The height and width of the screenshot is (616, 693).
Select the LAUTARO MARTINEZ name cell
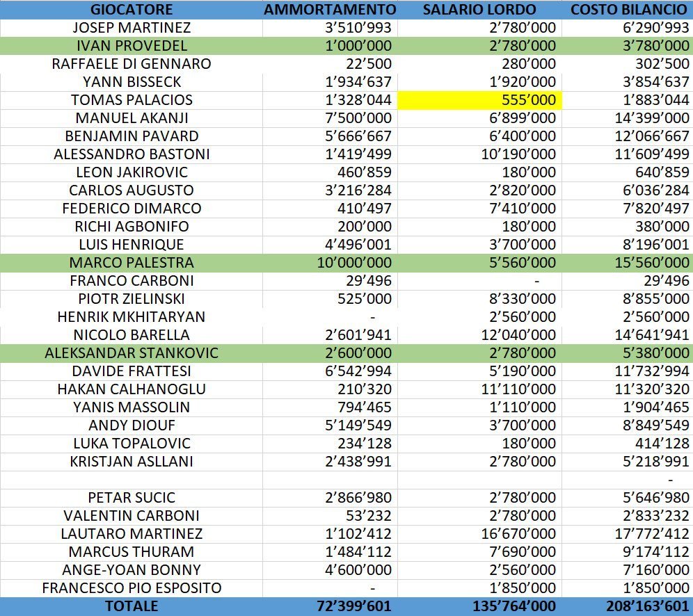pos(132,535)
